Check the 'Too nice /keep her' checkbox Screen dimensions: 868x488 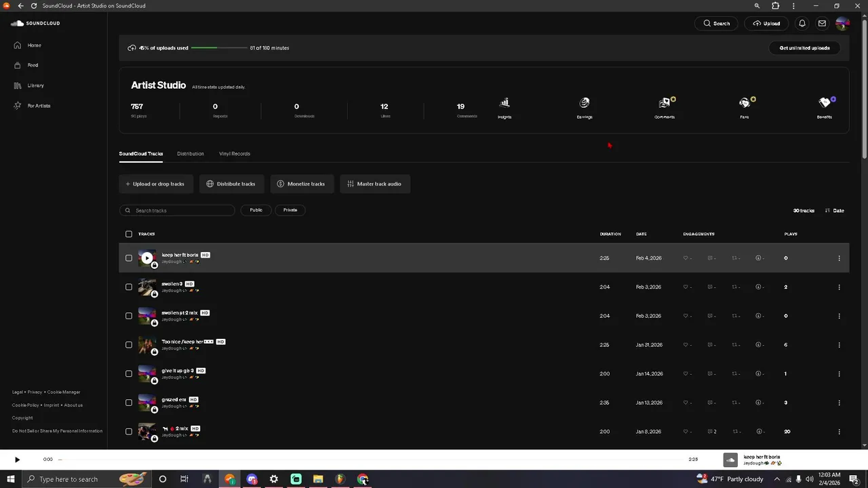[x=129, y=345]
